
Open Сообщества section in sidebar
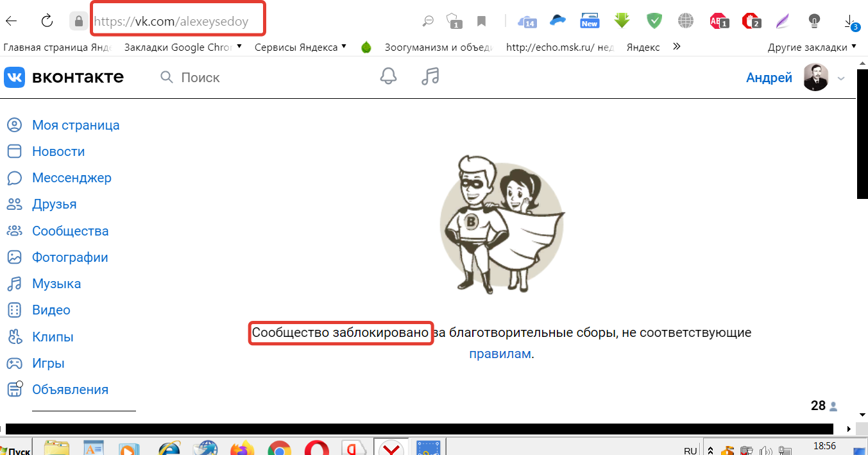(x=70, y=231)
